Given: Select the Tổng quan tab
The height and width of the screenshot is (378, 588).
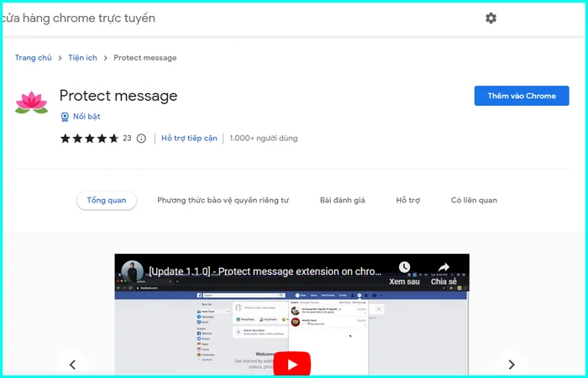Looking at the screenshot, I should point(107,200).
